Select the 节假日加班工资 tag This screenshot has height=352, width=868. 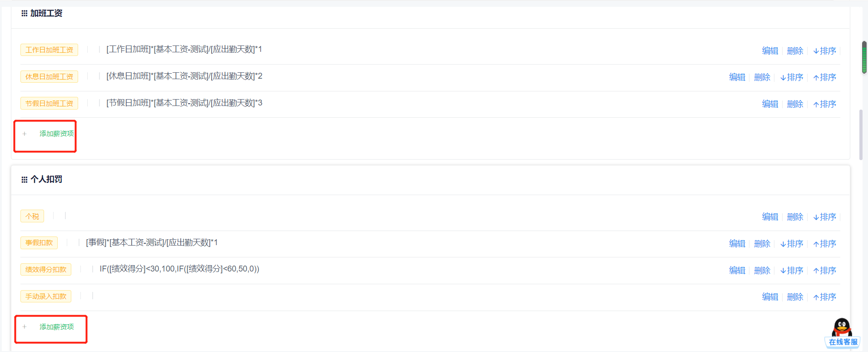pos(49,103)
